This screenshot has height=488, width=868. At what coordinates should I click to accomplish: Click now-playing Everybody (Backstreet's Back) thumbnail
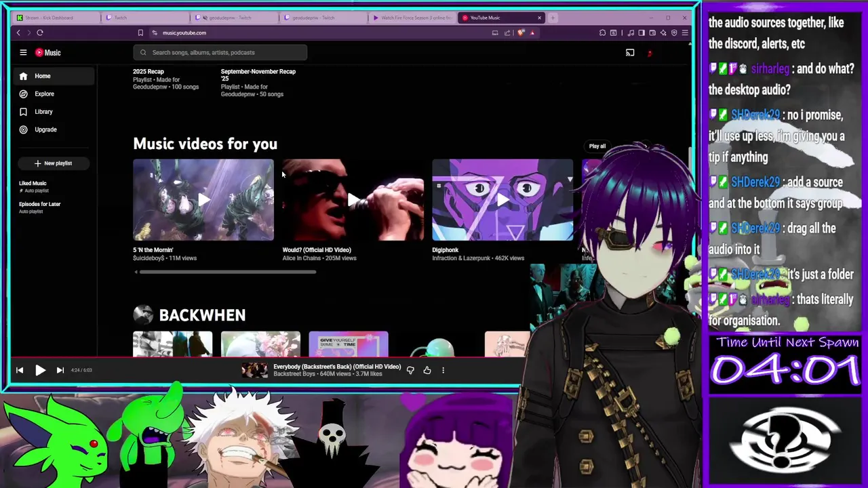255,370
